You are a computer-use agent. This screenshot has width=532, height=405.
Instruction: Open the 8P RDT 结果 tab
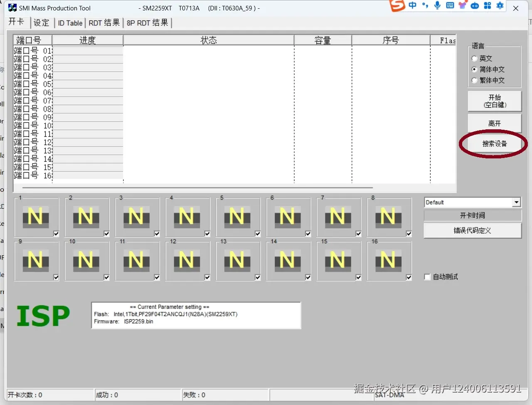pos(148,23)
